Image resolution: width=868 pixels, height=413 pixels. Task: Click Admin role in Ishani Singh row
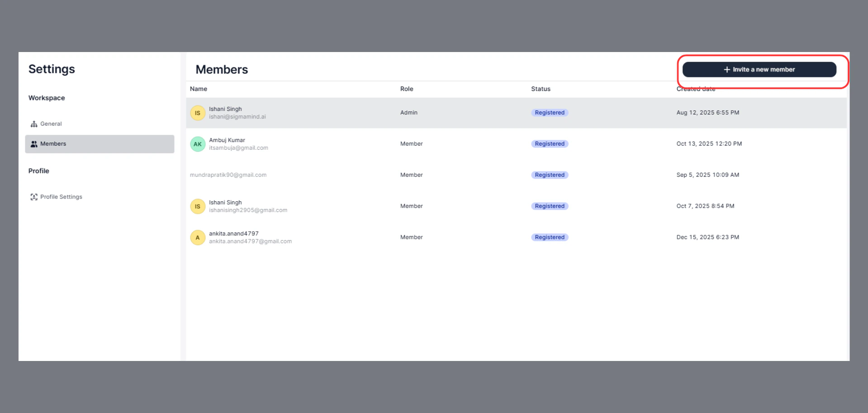click(408, 113)
